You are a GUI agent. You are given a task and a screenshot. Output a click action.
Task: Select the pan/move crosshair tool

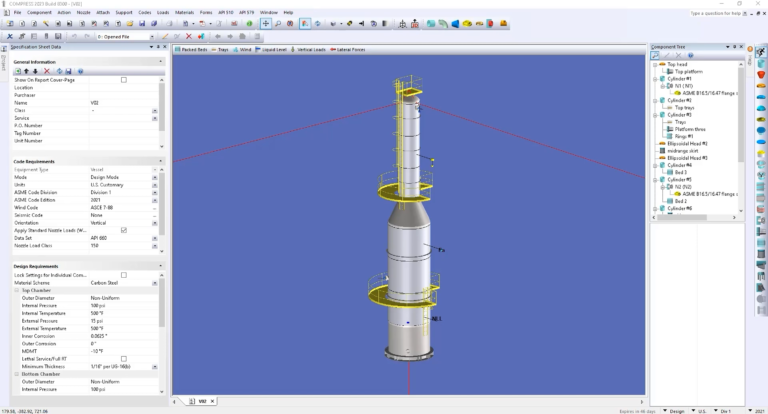click(265, 24)
